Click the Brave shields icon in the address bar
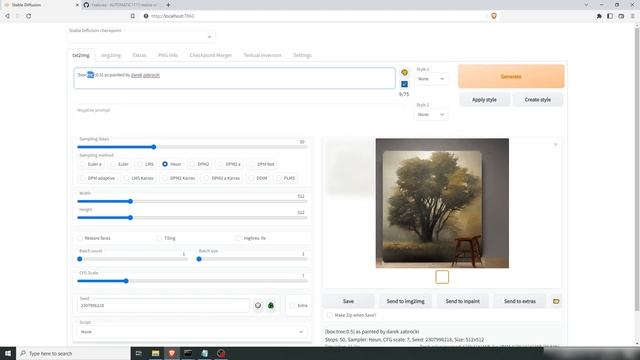Image resolution: width=640 pixels, height=360 pixels. pyautogui.click(x=494, y=16)
